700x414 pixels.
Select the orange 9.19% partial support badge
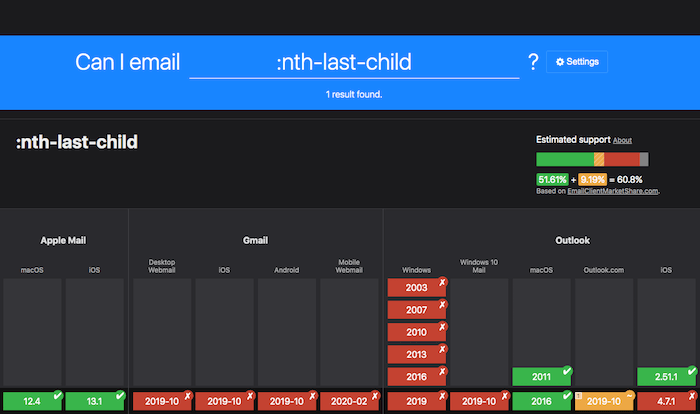click(592, 180)
